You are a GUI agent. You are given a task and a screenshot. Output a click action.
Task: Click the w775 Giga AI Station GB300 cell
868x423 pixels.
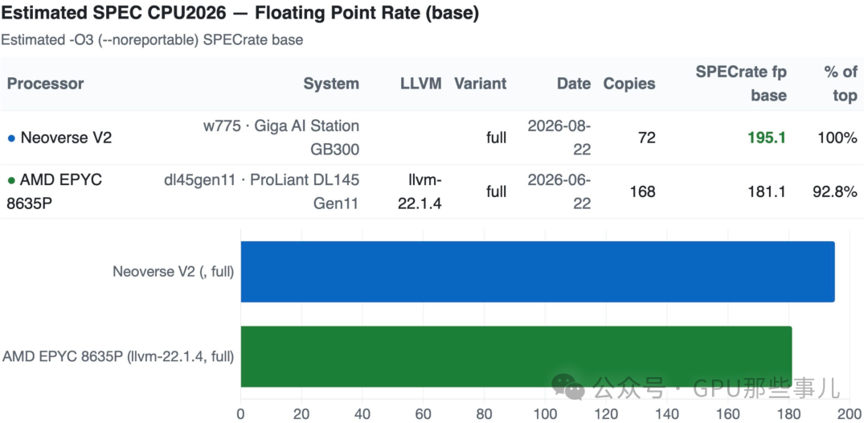pyautogui.click(x=281, y=138)
